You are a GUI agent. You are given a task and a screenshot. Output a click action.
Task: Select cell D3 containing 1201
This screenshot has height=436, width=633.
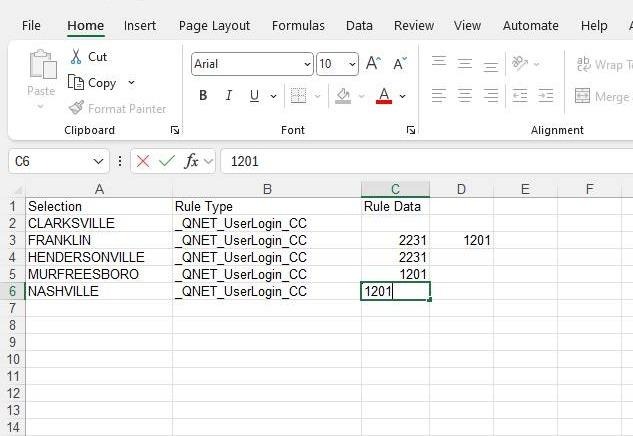pyautogui.click(x=461, y=240)
